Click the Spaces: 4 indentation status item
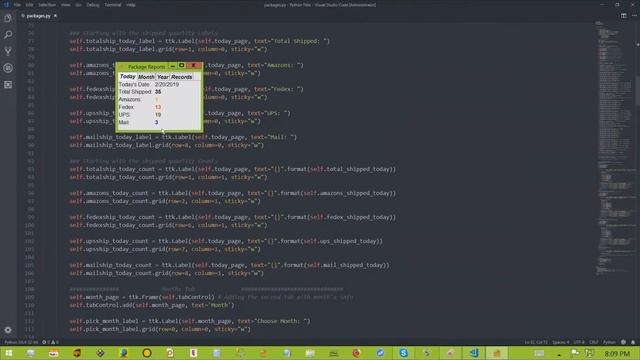Image resolution: width=640 pixels, height=360 pixels. [560, 342]
